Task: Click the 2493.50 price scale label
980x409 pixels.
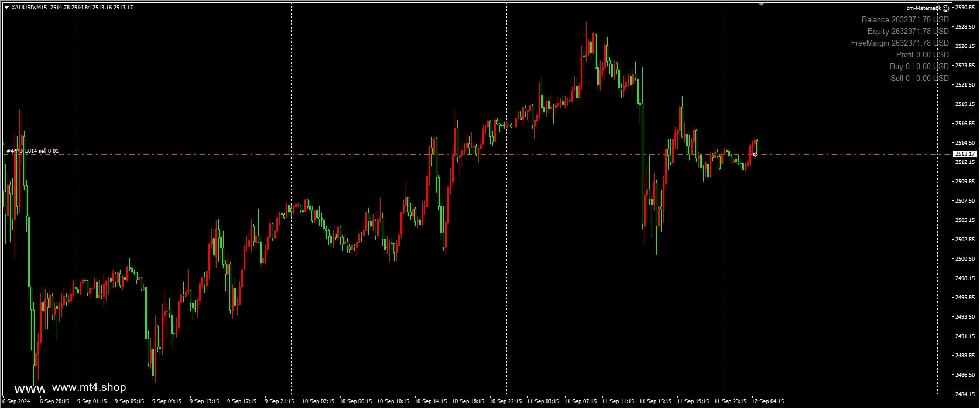Action: (965, 317)
